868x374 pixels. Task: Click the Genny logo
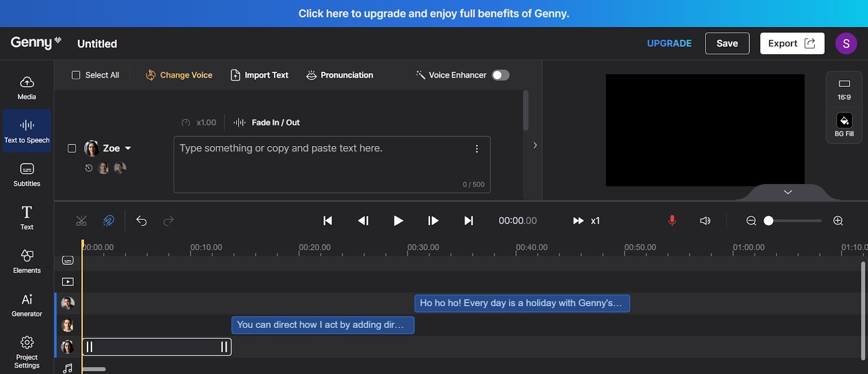36,42
